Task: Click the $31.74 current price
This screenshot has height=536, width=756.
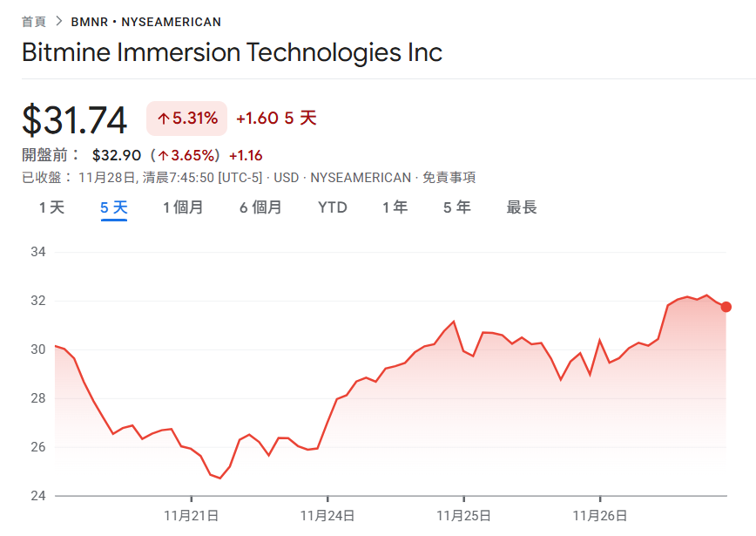Action: click(x=75, y=120)
